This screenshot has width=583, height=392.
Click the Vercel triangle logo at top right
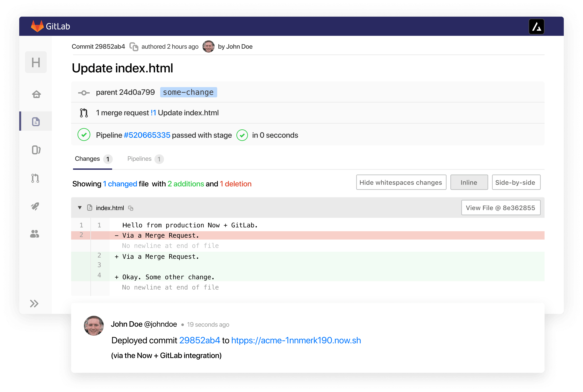(536, 26)
